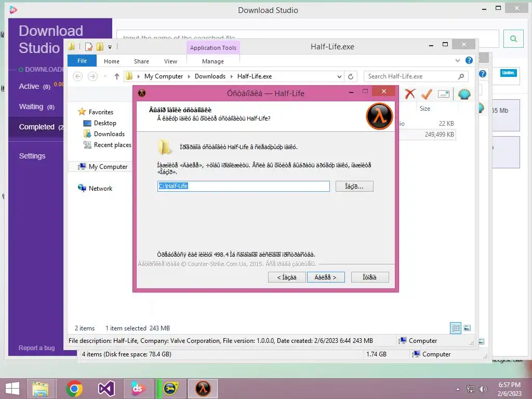This screenshot has width=532, height=399.
Task: Open the Home ribbon tab
Action: (x=112, y=61)
